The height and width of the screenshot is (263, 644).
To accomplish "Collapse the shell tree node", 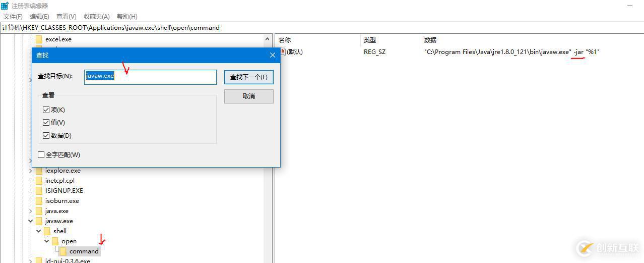I will click(39, 231).
